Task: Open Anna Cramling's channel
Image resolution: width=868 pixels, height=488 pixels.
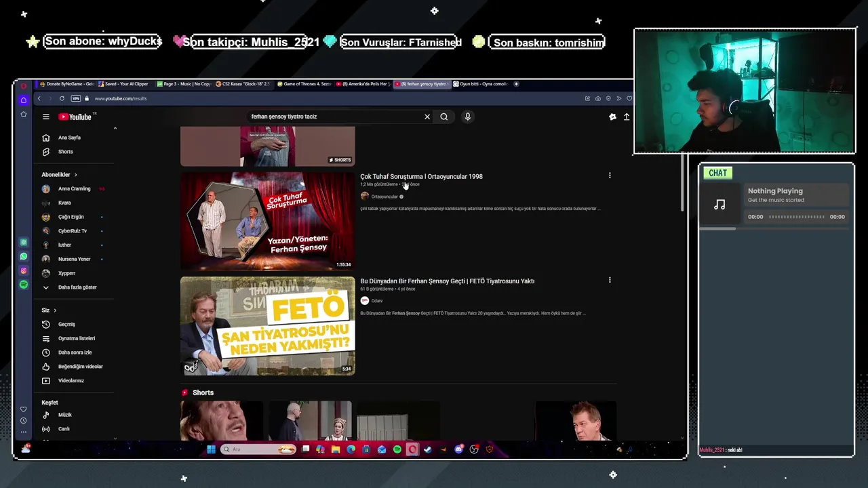Action: [x=74, y=189]
